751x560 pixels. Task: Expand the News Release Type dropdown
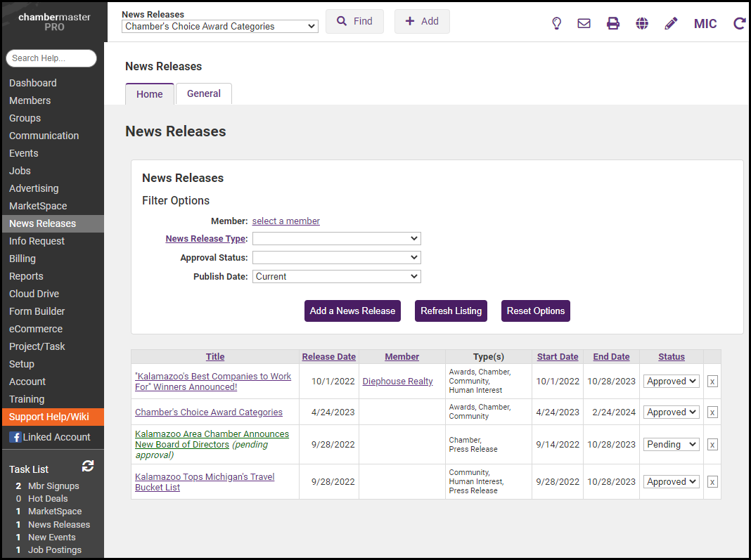[336, 239]
